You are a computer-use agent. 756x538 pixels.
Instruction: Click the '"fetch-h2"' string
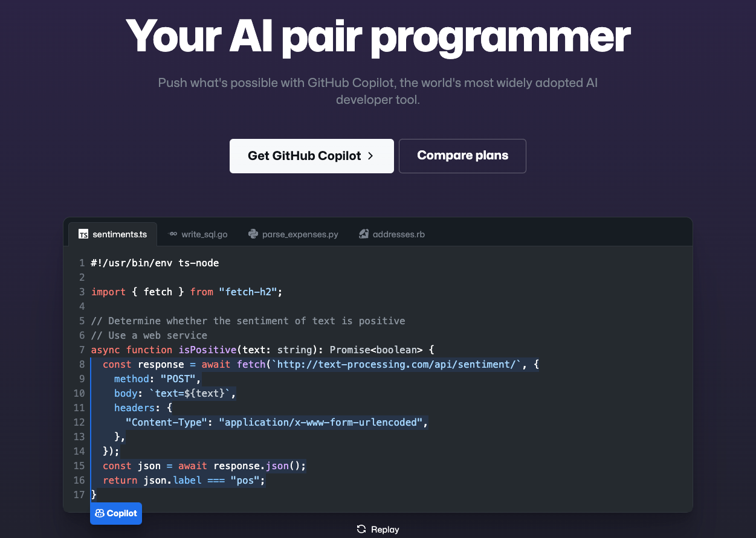(248, 292)
